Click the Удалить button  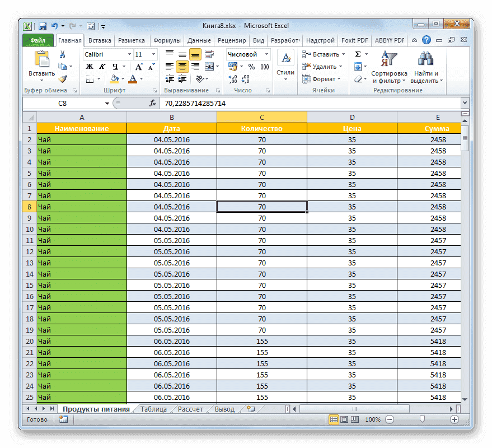coord(324,66)
